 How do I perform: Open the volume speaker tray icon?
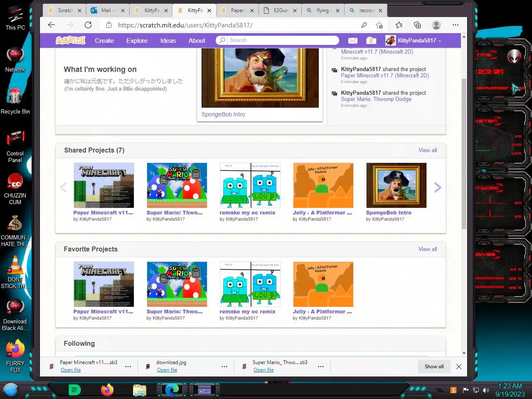pos(486,390)
